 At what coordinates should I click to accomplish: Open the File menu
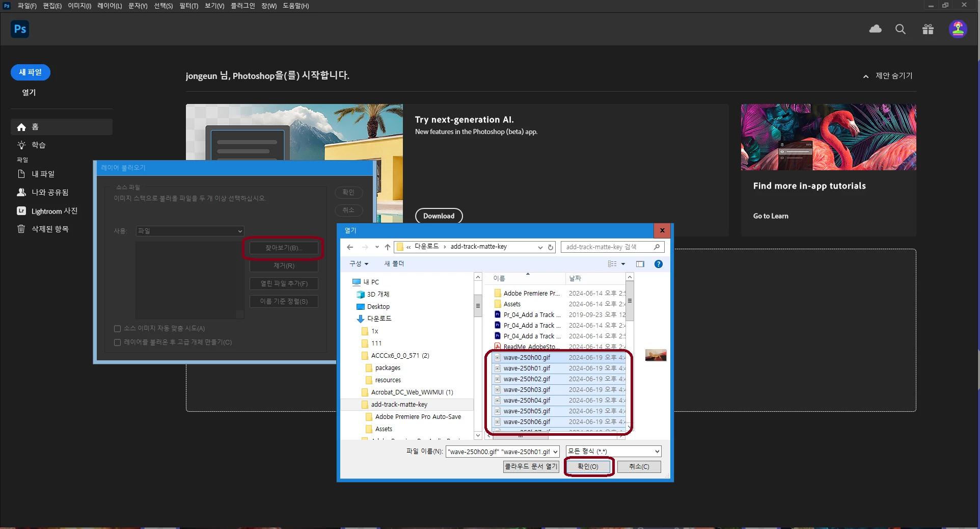point(27,6)
